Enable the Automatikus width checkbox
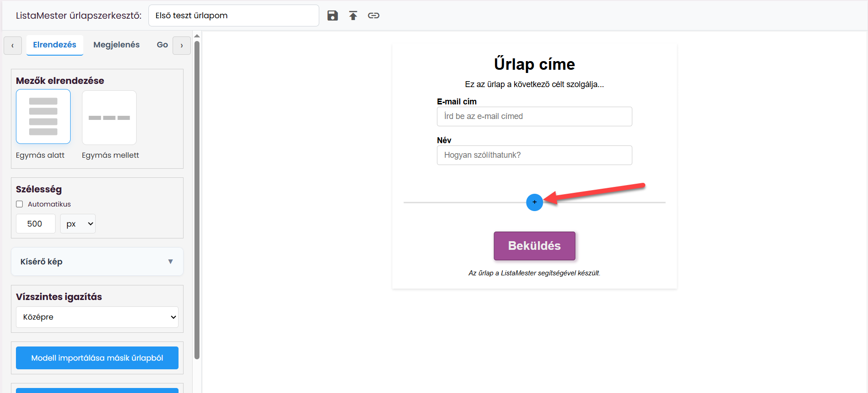The height and width of the screenshot is (393, 868). [20, 204]
